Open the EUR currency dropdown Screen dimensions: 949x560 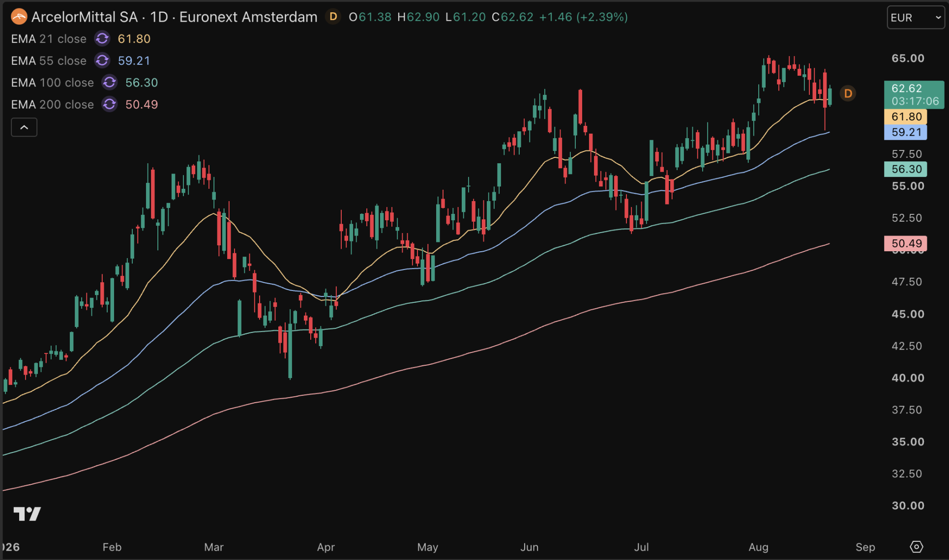click(x=916, y=18)
